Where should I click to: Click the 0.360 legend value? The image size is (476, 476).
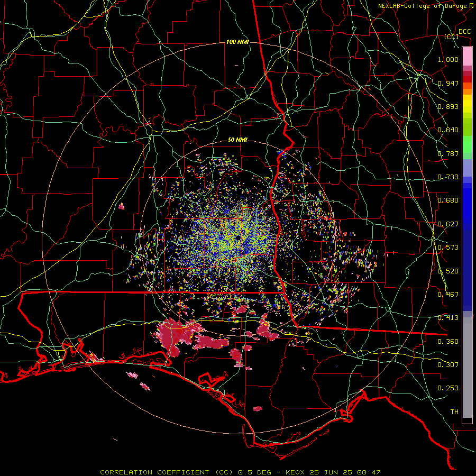[x=448, y=342]
